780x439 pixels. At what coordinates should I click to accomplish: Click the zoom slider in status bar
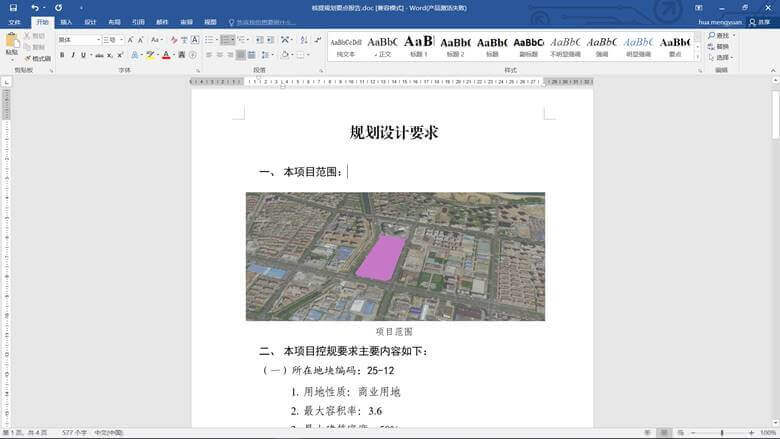pos(722,433)
